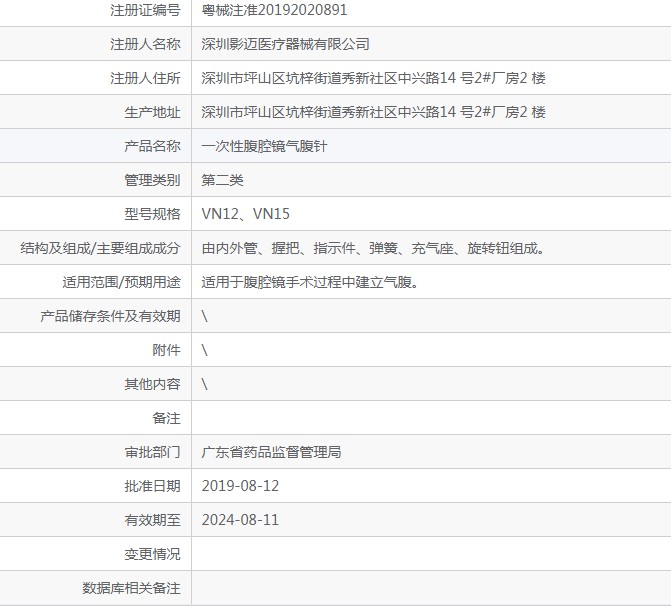The width and height of the screenshot is (671, 607).
Task: Click the 第二类 management category value
Action: [222, 180]
